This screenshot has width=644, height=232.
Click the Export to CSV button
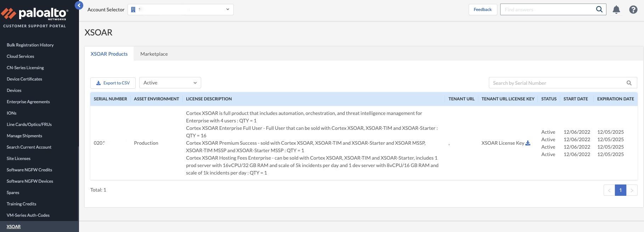coord(113,83)
